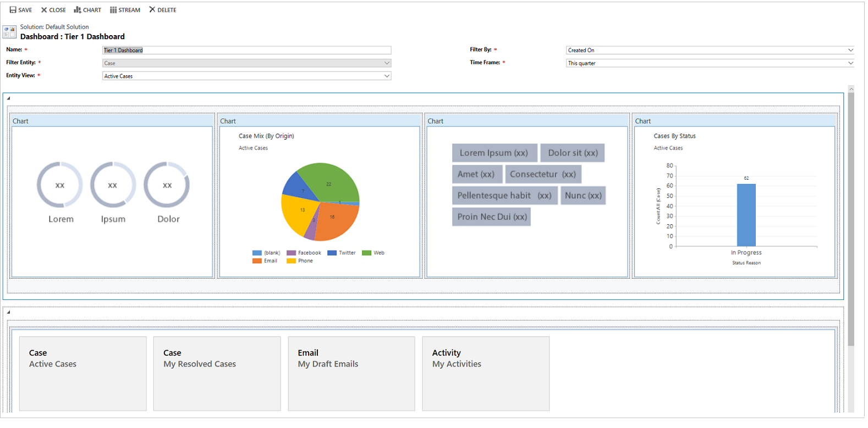Image resolution: width=868 pixels, height=428 pixels.
Task: Click the Name input field
Action: (246, 50)
